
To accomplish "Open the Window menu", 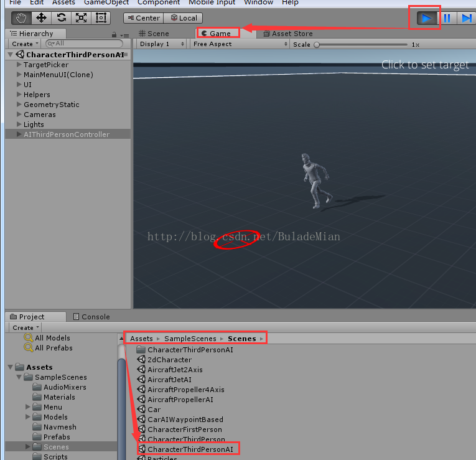I will click(x=259, y=2).
